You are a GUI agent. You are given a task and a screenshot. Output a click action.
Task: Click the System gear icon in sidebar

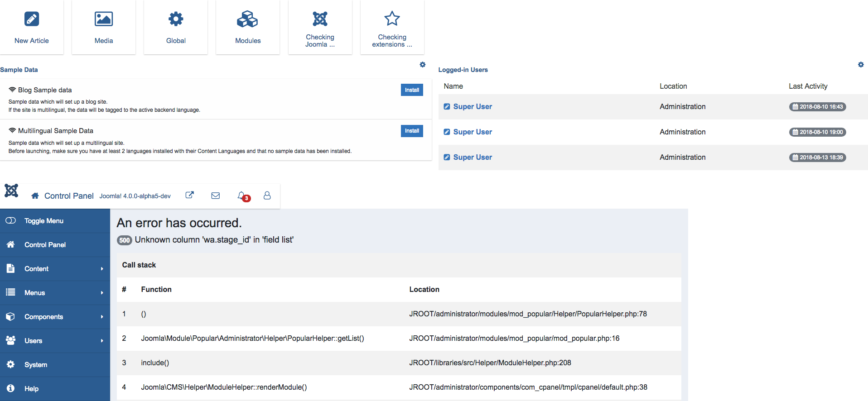(x=10, y=364)
